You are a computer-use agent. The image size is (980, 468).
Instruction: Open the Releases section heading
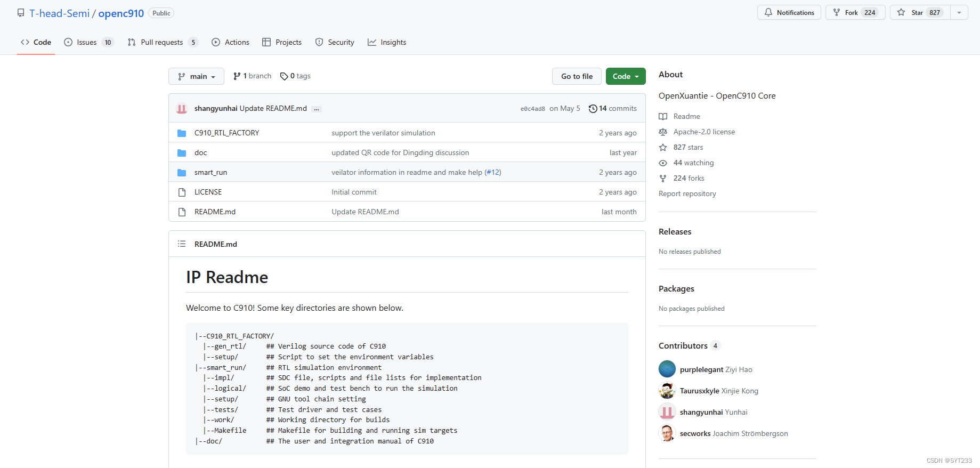click(x=675, y=232)
